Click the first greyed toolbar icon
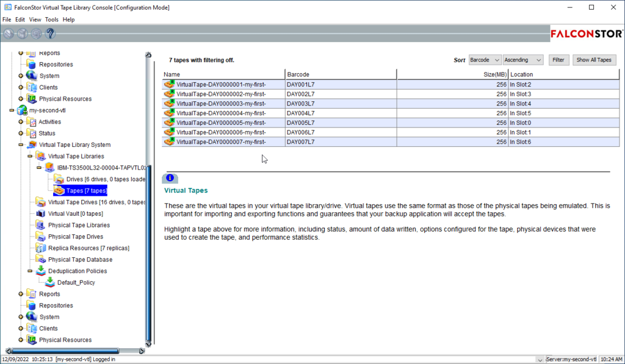Image resolution: width=625 pixels, height=364 pixels. (x=9, y=34)
